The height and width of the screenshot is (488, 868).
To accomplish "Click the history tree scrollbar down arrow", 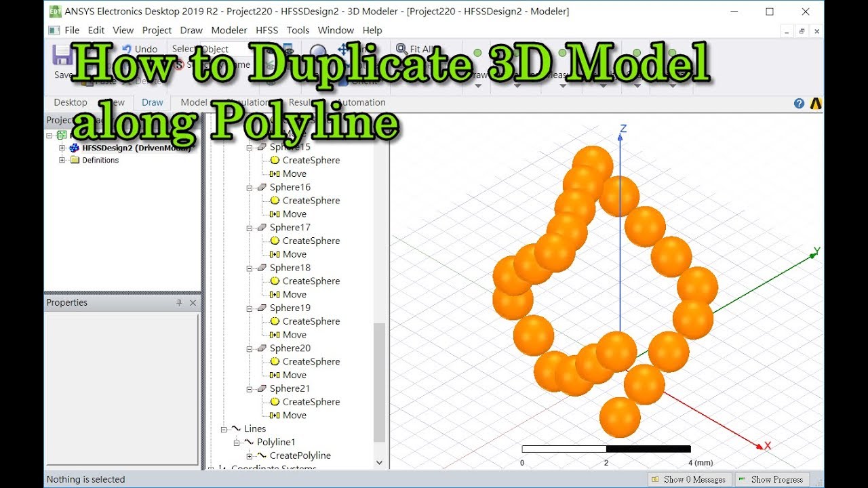I will tap(379, 463).
